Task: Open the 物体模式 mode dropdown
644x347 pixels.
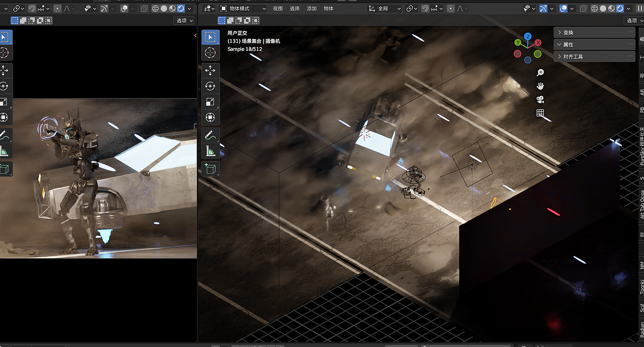Action: click(x=244, y=9)
